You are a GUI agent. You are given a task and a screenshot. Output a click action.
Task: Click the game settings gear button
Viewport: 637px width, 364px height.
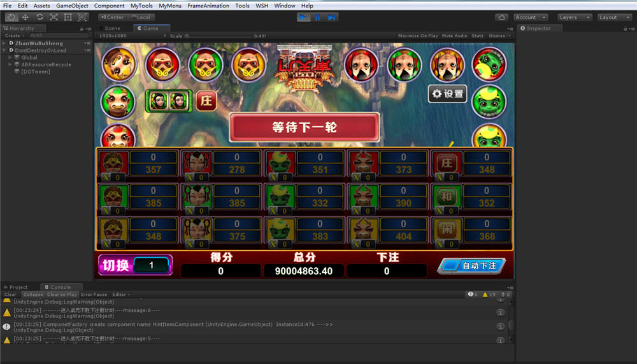click(x=447, y=94)
